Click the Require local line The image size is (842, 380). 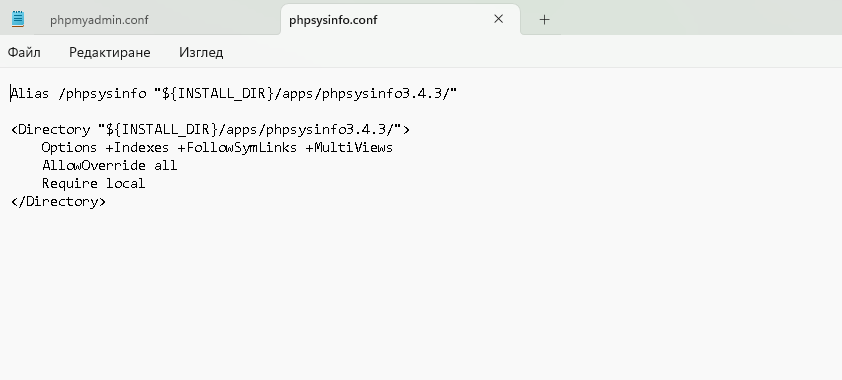click(93, 184)
